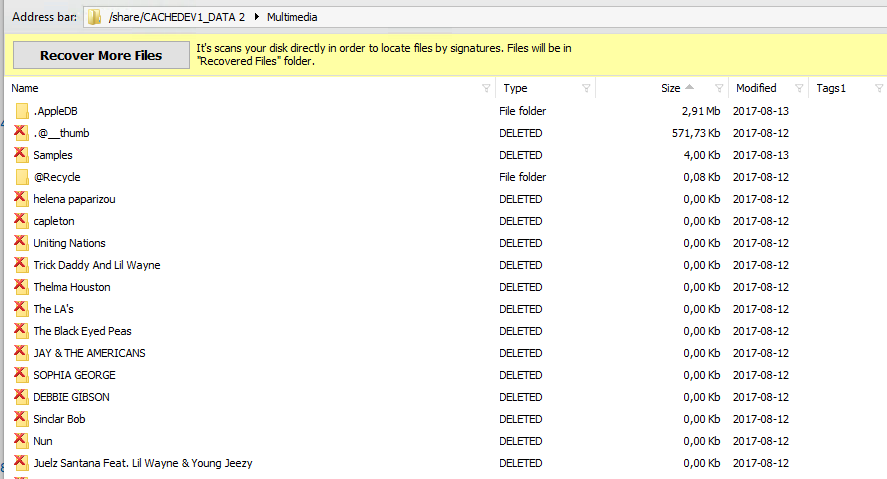This screenshot has height=479, width=887.
Task: Click deleted icon for Thelma Houston
Action: point(21,287)
